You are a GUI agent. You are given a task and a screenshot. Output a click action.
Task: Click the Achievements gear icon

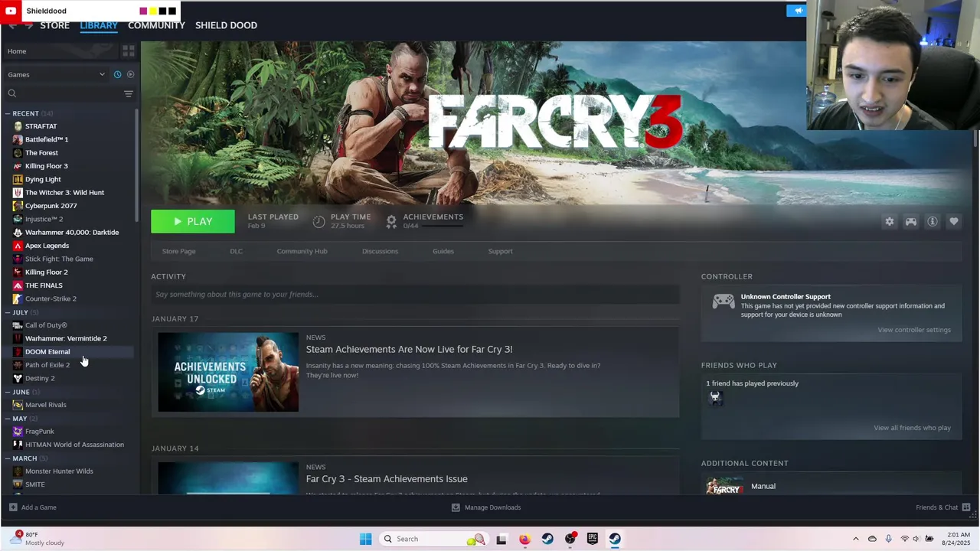391,221
